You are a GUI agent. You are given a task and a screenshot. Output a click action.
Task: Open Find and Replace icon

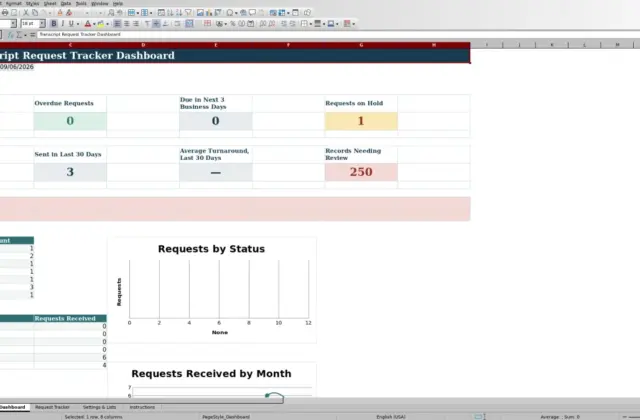tap(111, 12)
